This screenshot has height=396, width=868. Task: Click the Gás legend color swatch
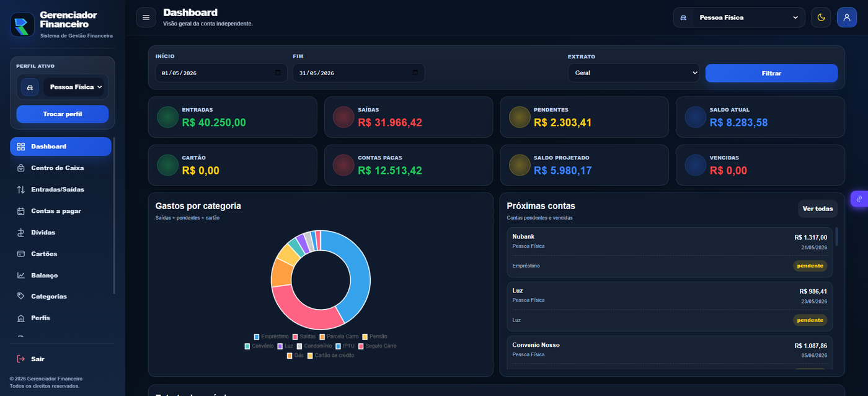point(290,356)
